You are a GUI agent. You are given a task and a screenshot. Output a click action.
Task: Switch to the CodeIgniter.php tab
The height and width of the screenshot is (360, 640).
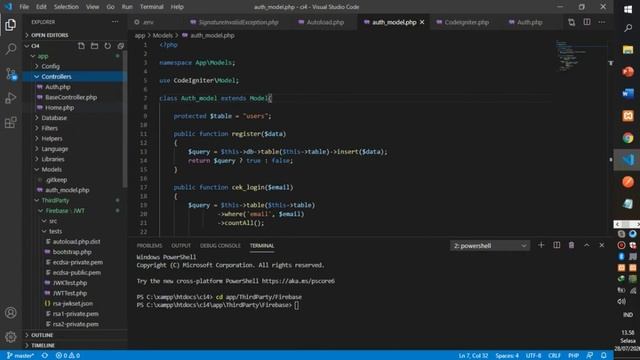[467, 22]
